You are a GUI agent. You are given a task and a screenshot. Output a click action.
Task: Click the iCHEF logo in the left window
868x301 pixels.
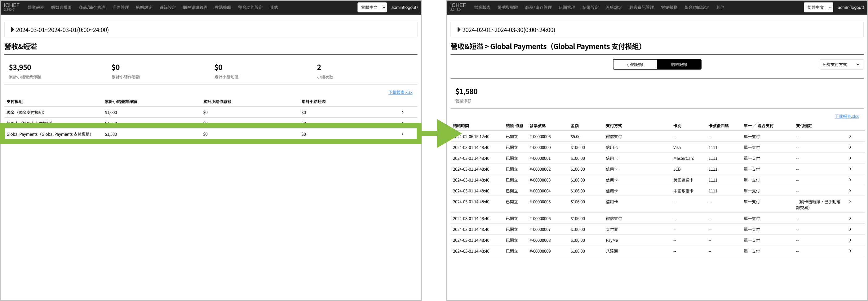(12, 7)
